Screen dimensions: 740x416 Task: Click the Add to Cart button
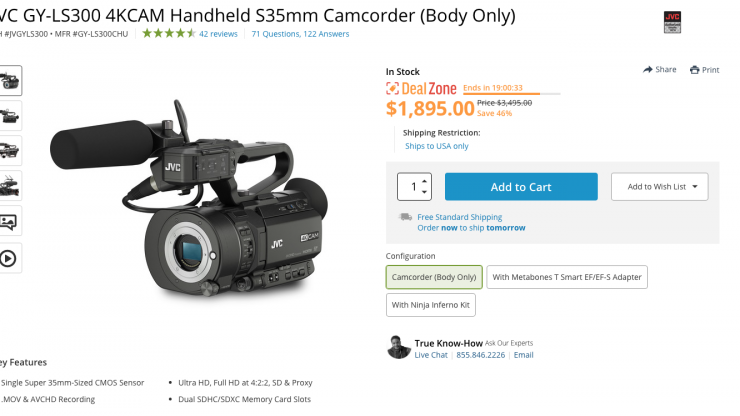pos(521,187)
